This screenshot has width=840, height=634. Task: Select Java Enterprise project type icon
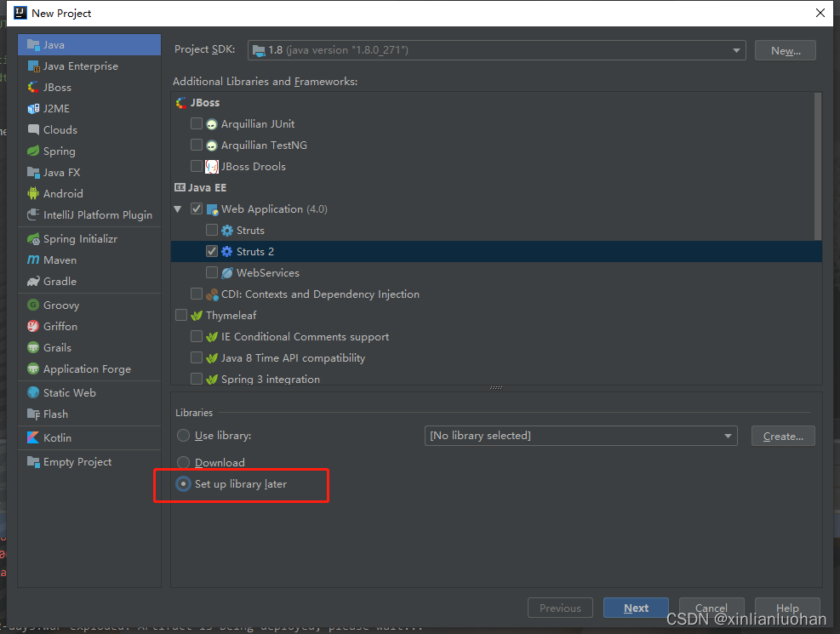[33, 66]
